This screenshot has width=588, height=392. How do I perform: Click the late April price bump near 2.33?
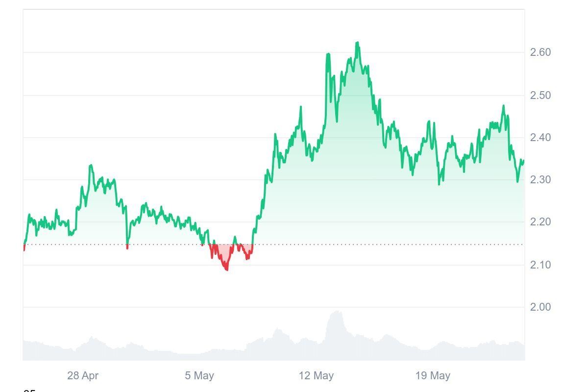91,166
